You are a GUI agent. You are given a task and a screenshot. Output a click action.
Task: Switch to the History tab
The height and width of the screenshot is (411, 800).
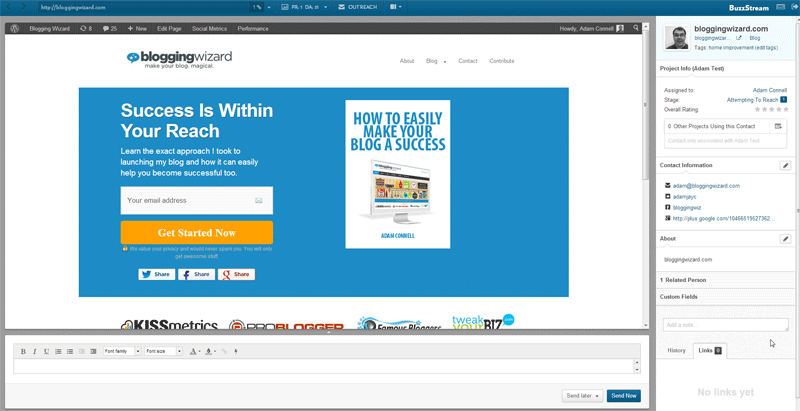(677, 351)
